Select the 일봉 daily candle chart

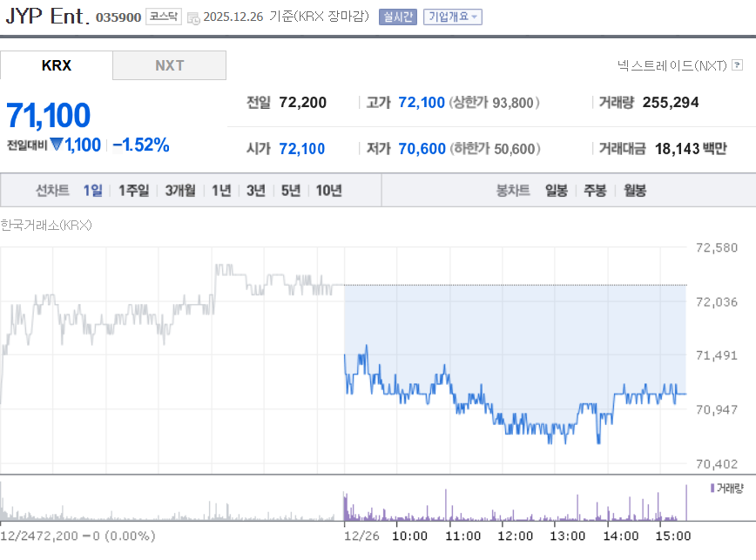tap(557, 191)
